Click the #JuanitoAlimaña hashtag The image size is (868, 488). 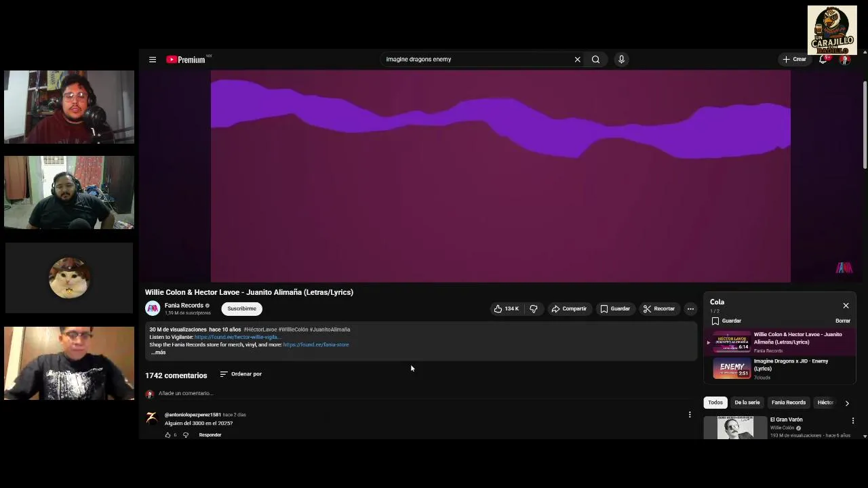pos(330,329)
